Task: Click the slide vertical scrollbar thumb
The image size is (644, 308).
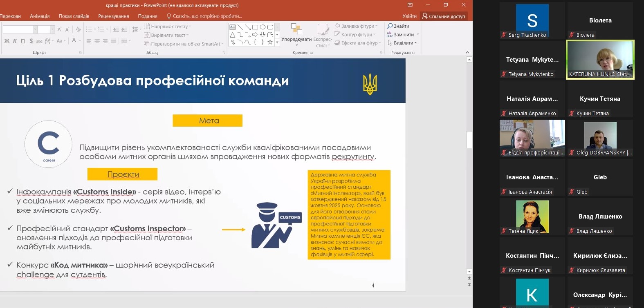Action: [x=469, y=140]
